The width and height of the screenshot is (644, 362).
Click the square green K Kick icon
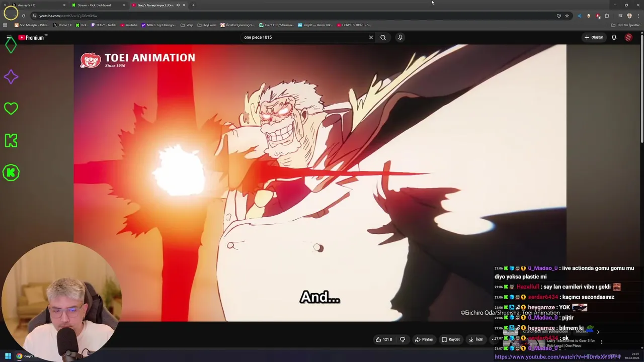(x=11, y=141)
